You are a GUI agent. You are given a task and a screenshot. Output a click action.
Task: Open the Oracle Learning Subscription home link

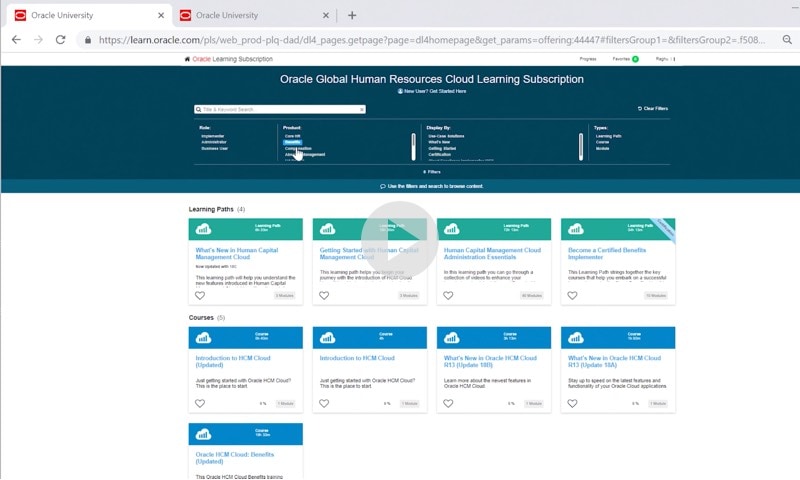(233, 59)
